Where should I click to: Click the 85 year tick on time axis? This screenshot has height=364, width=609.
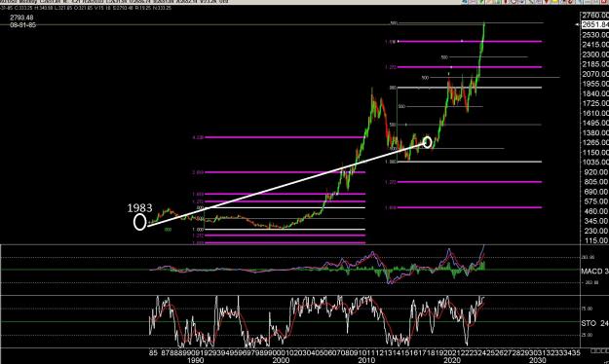[153, 352]
